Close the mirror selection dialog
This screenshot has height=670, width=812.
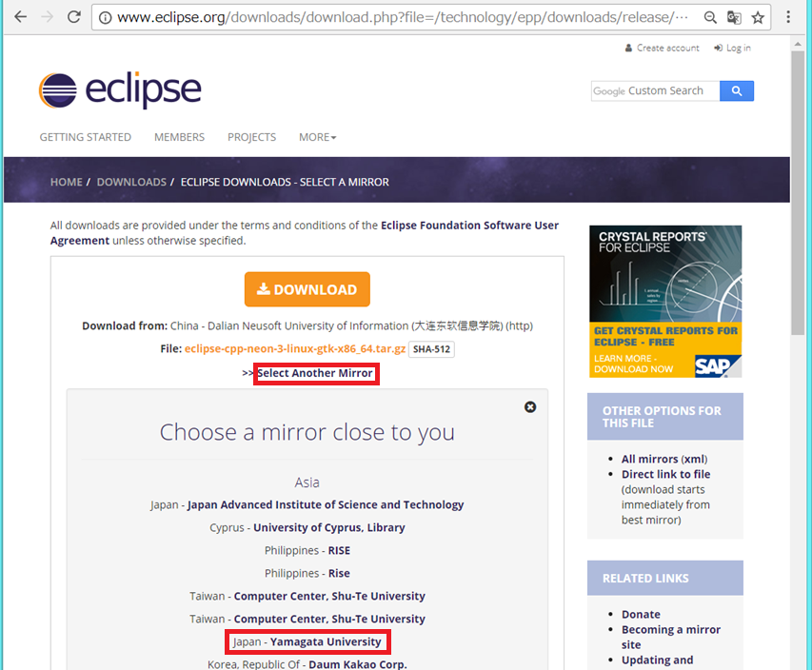coord(530,406)
